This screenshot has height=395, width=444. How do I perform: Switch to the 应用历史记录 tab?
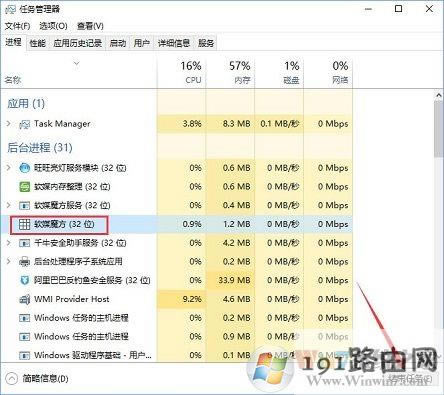[x=78, y=43]
